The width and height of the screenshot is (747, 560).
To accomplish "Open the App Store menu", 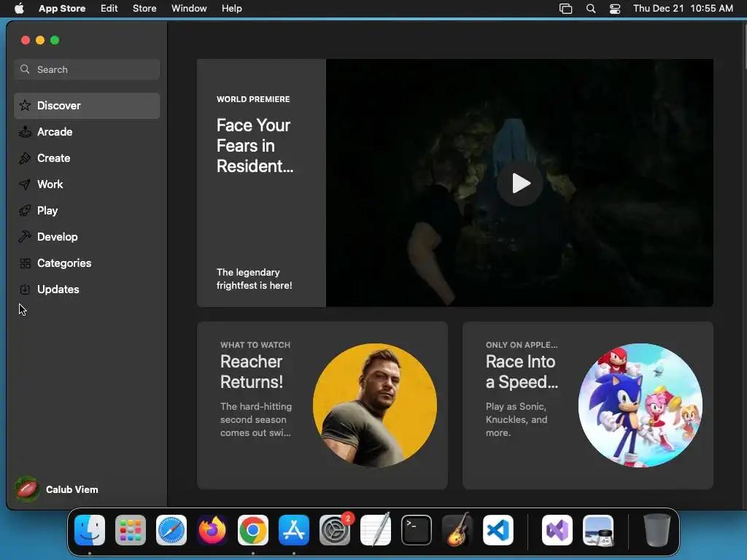I will point(62,8).
